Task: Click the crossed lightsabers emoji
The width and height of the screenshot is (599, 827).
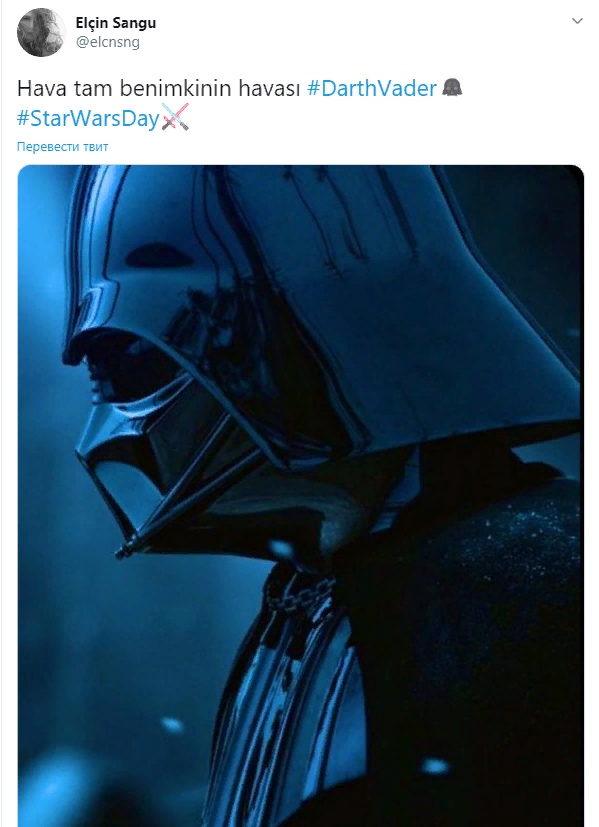Action: [175, 117]
